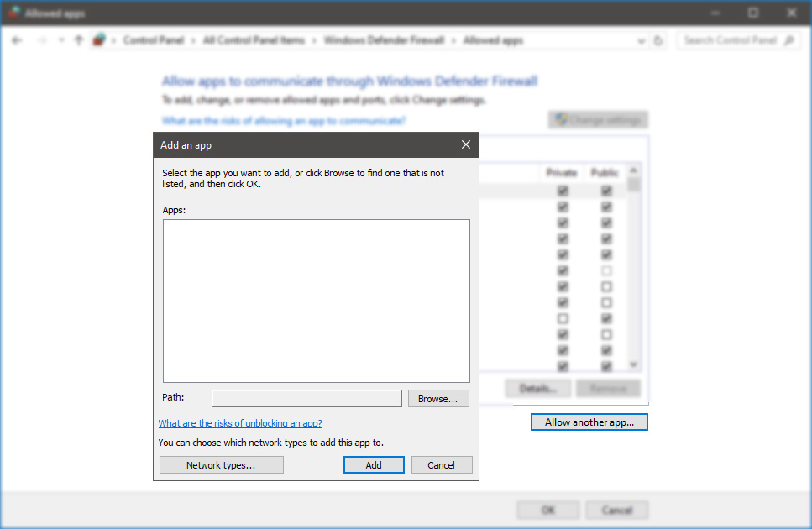Select the Allowed apps breadcrumb
Image resolution: width=812 pixels, height=529 pixels.
tap(493, 40)
